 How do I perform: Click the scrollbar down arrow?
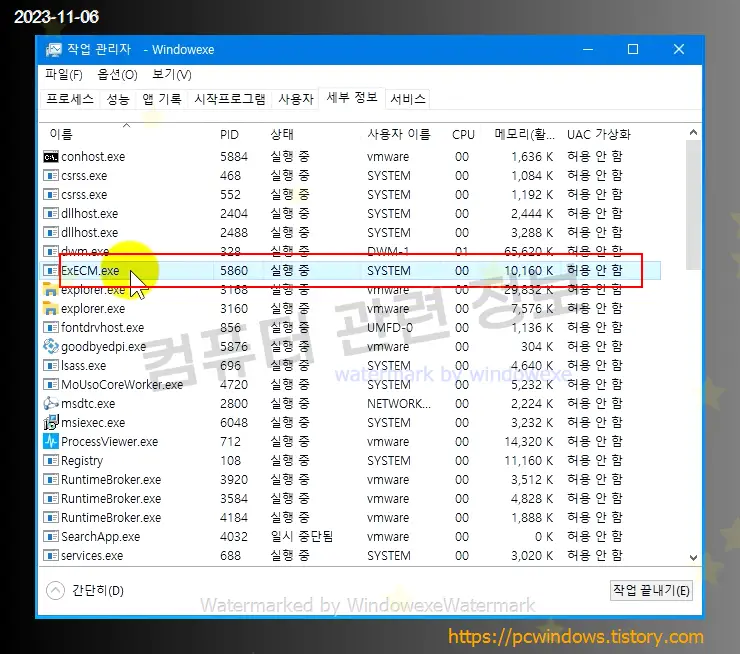click(693, 557)
